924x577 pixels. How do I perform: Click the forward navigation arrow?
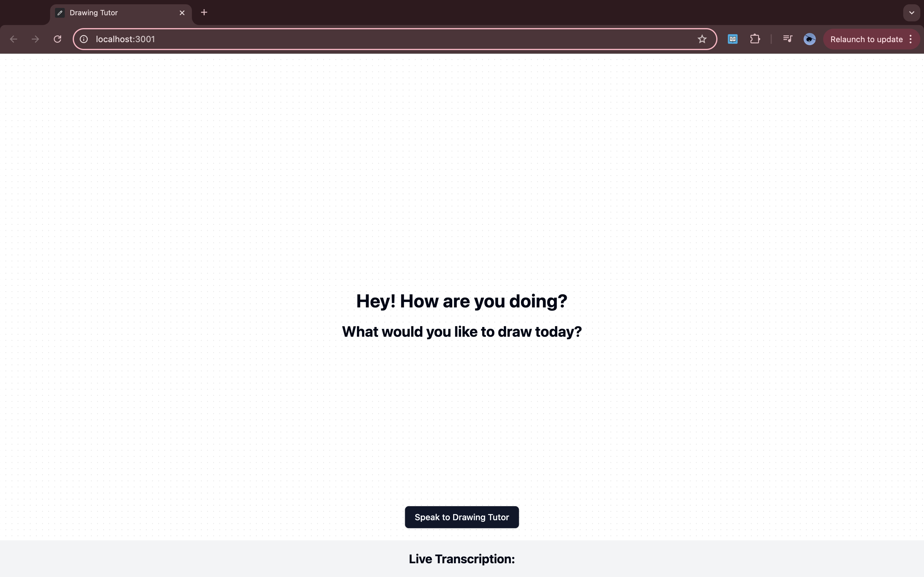pos(35,39)
